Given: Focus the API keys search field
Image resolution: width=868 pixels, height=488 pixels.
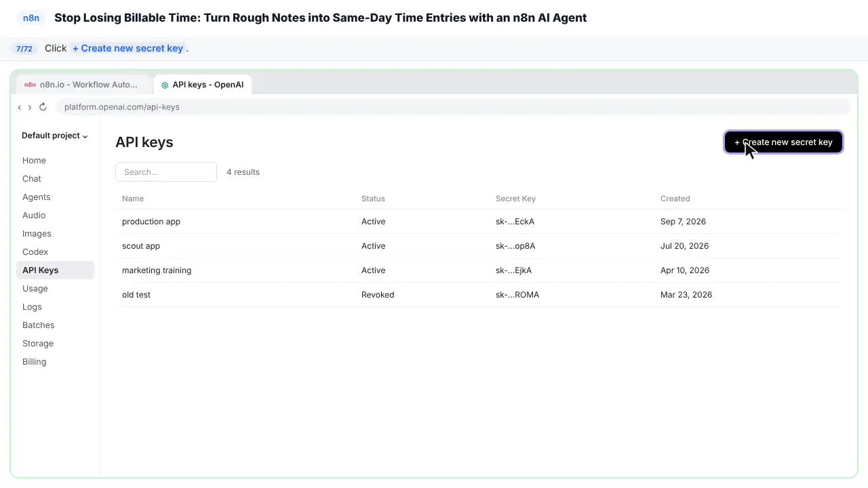Looking at the screenshot, I should pyautogui.click(x=166, y=172).
